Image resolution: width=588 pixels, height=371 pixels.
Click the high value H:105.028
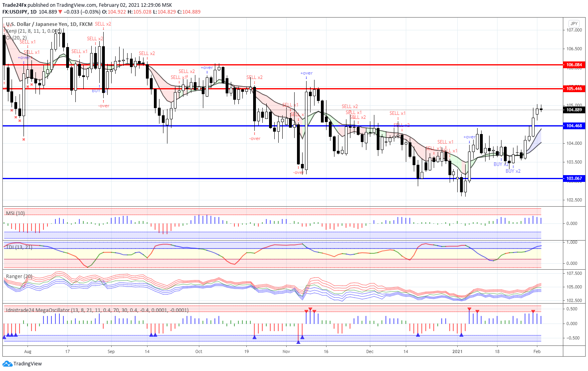click(x=140, y=12)
